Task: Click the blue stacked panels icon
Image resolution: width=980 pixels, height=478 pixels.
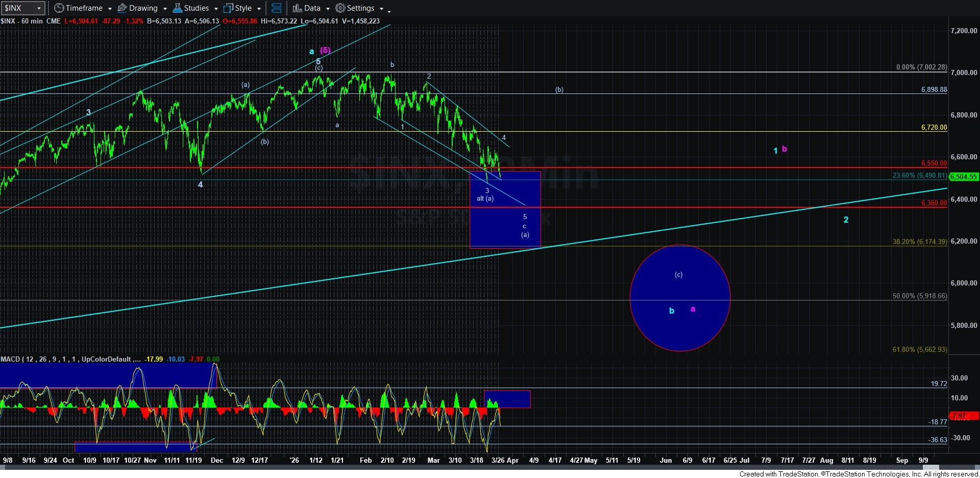Action: point(276,8)
